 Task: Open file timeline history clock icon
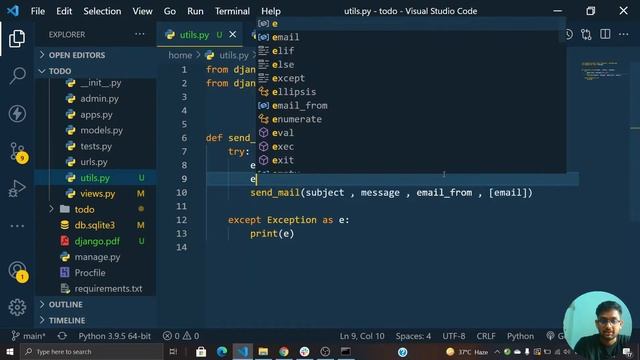[569, 34]
